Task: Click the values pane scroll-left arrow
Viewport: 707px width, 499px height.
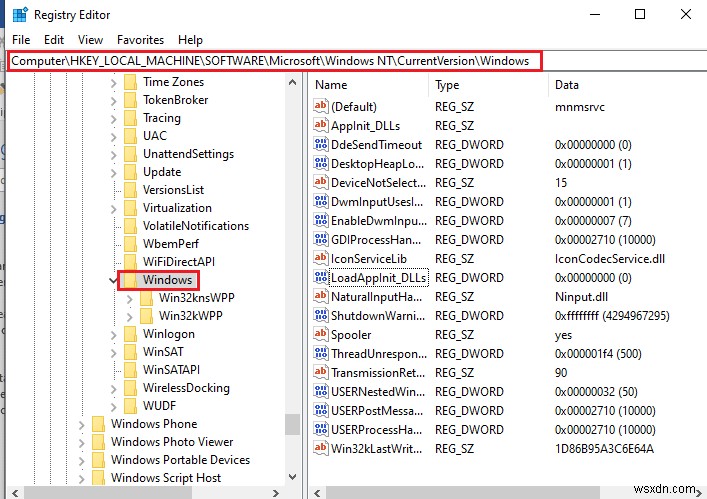Action: tap(317, 493)
